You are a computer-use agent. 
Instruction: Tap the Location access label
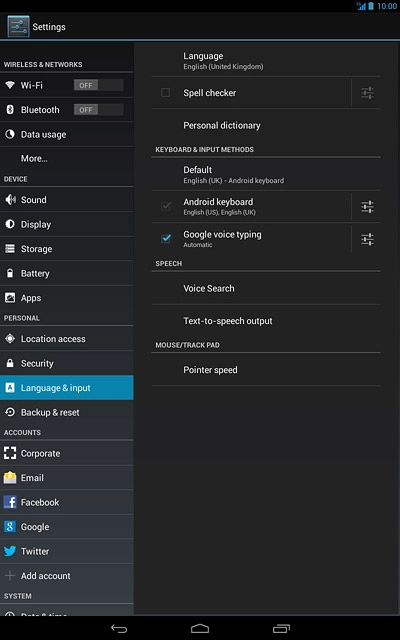coord(53,339)
